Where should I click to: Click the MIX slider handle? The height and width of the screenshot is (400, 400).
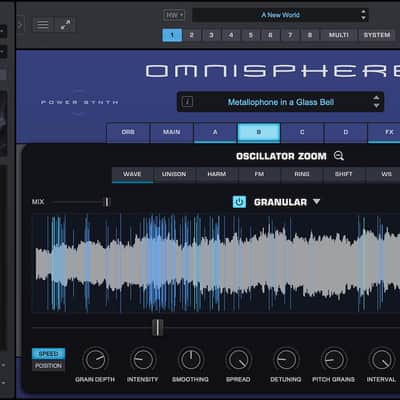tap(107, 202)
